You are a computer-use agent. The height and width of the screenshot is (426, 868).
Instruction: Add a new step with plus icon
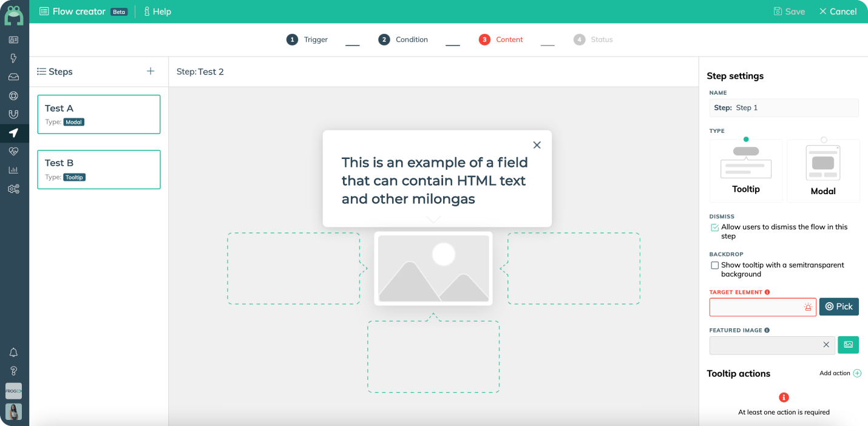pos(151,71)
